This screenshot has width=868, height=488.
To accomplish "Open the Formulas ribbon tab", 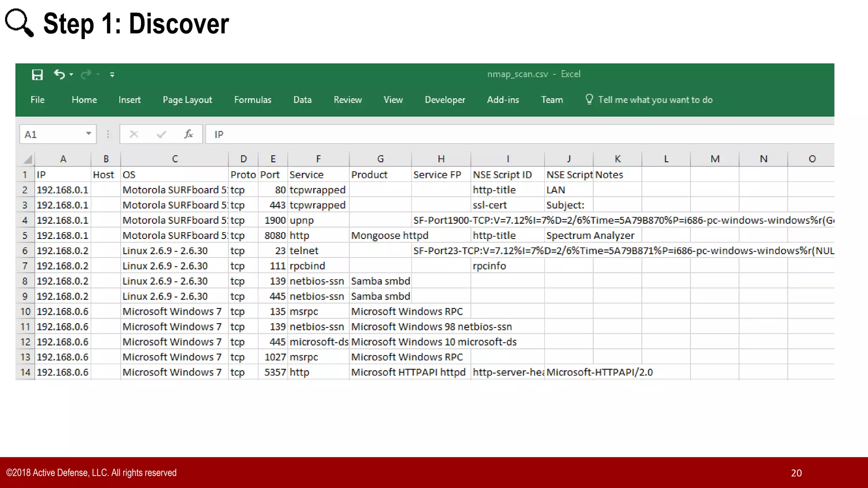I will point(253,100).
